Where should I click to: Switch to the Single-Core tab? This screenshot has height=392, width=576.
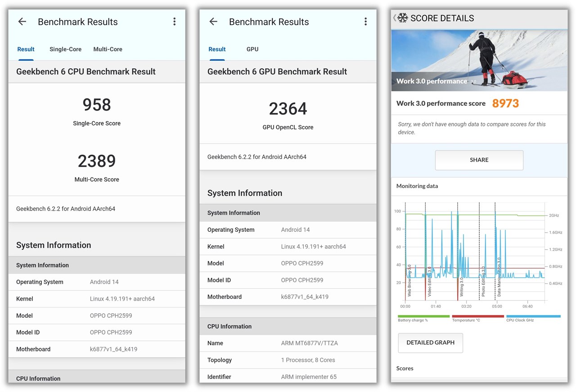click(65, 50)
